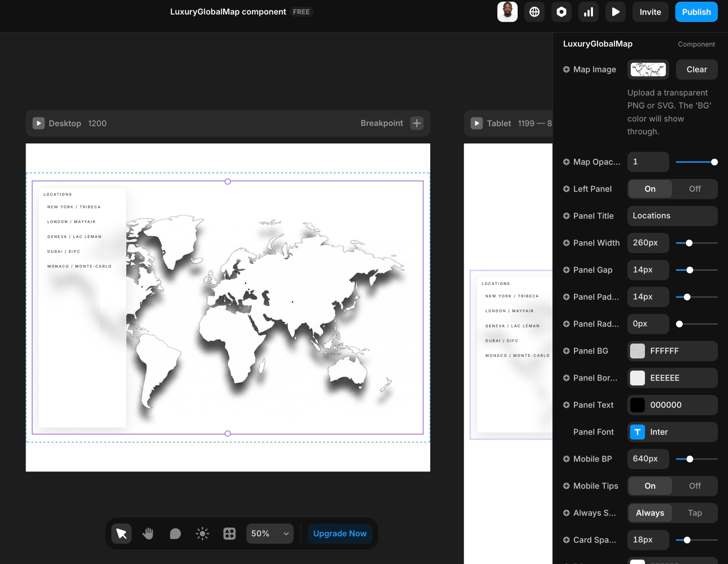Screen dimensions: 728x564
Task: Click the Panel Title text field
Action: click(x=672, y=216)
